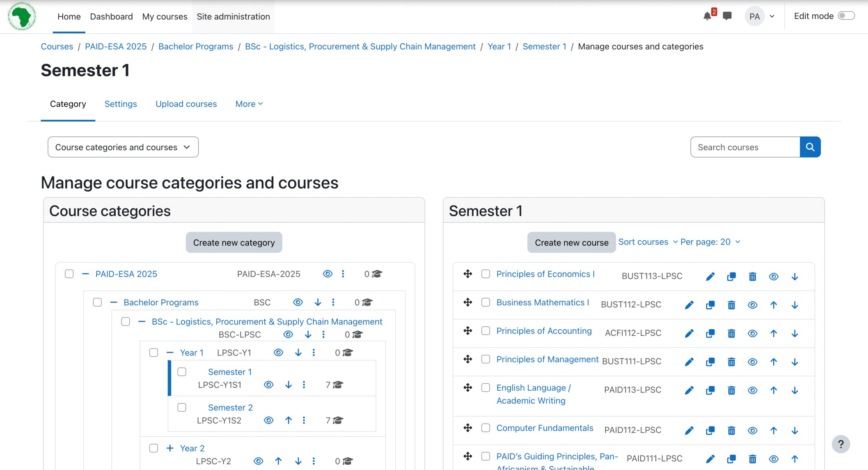This screenshot has height=470, width=868.
Task: Select the checkbox for Principles of Management
Action: [486, 358]
